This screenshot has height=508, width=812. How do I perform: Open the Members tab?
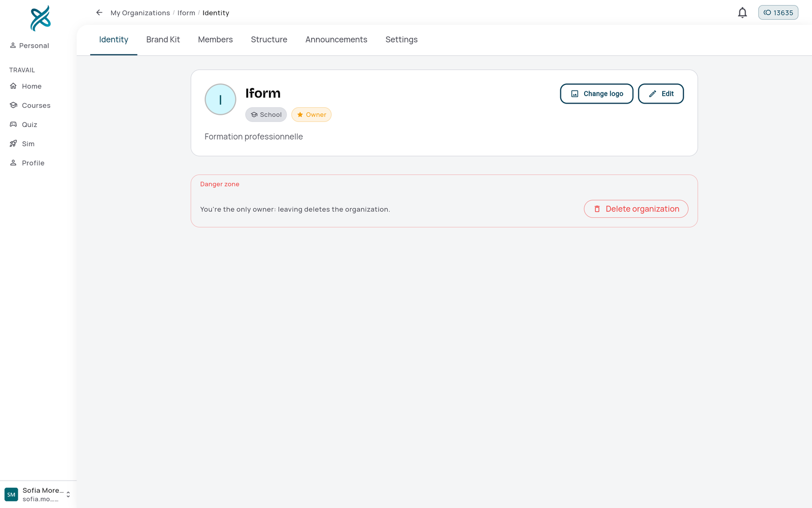point(215,40)
